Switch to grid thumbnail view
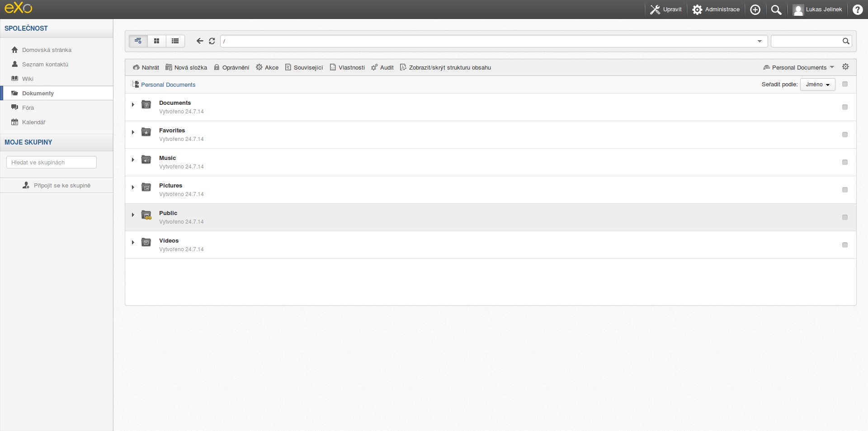Image resolution: width=868 pixels, height=431 pixels. [156, 41]
